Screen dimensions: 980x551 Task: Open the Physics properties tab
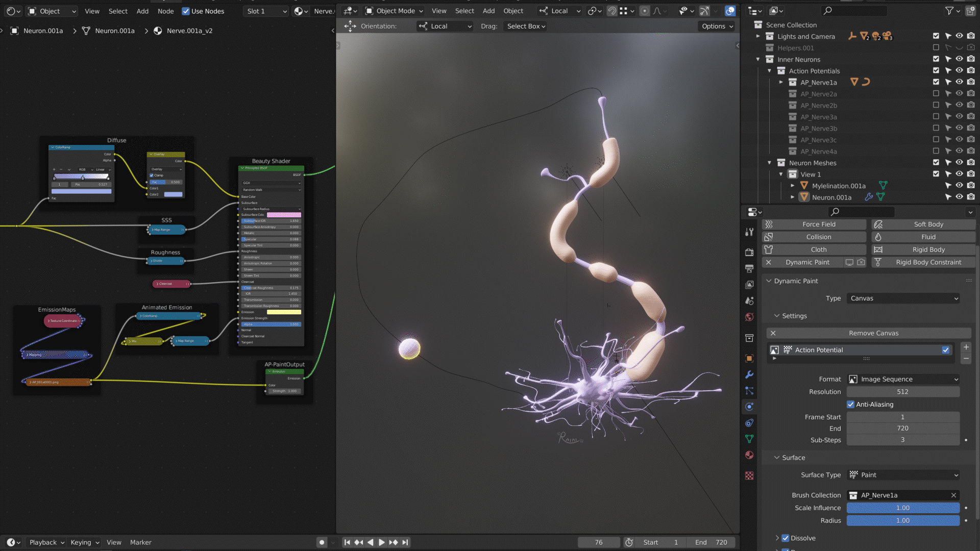tap(749, 407)
